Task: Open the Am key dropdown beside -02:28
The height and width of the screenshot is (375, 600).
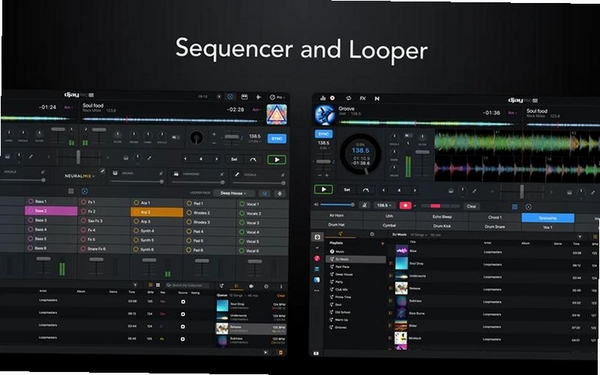Action: (256, 109)
